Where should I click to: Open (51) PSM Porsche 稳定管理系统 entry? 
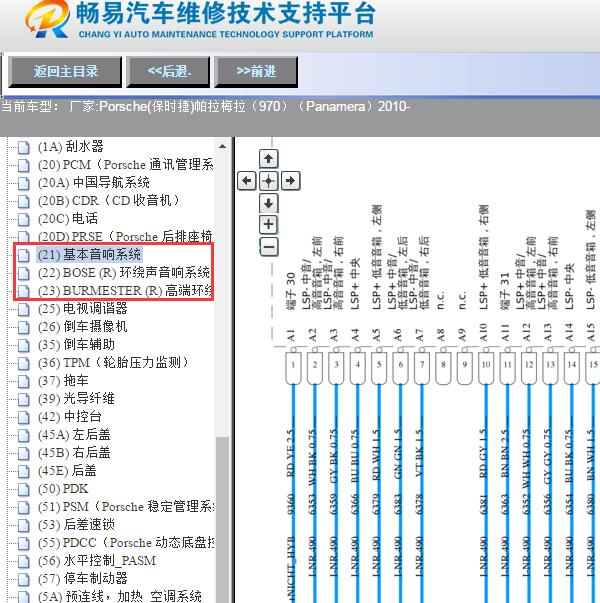126,507
